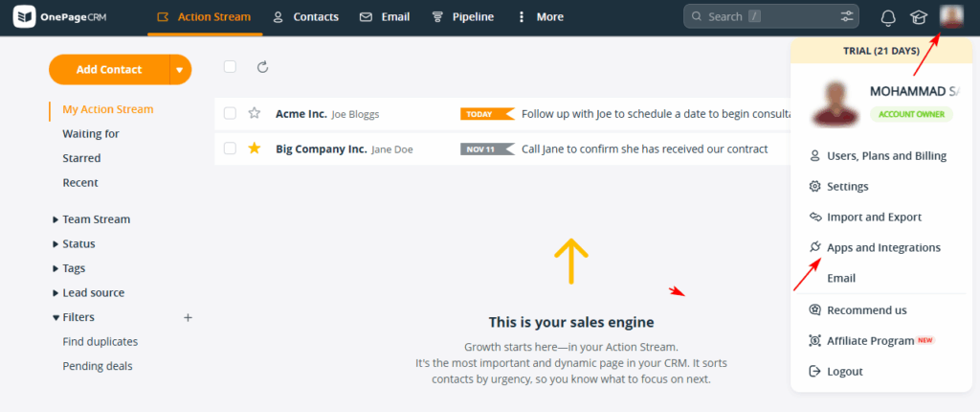Click the TODAY flag on Acme row

[x=487, y=114]
